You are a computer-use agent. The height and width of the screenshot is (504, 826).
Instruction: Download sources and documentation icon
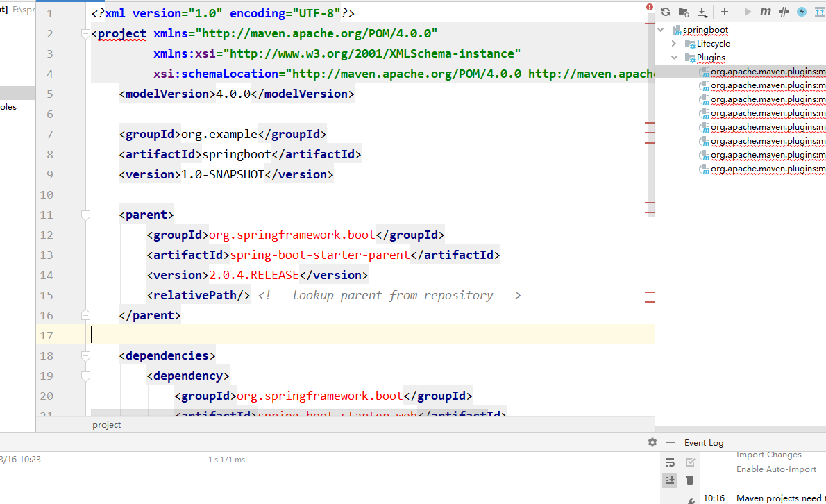pyautogui.click(x=702, y=12)
